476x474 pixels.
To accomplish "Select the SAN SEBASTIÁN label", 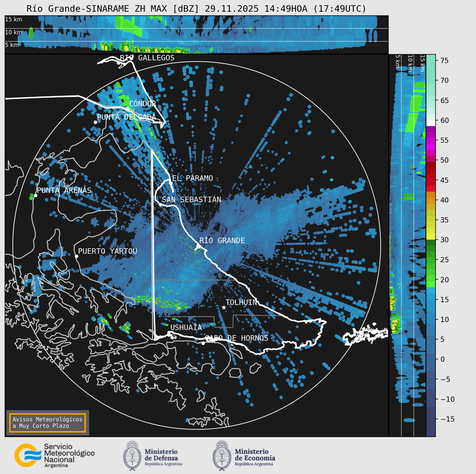I will point(191,200).
